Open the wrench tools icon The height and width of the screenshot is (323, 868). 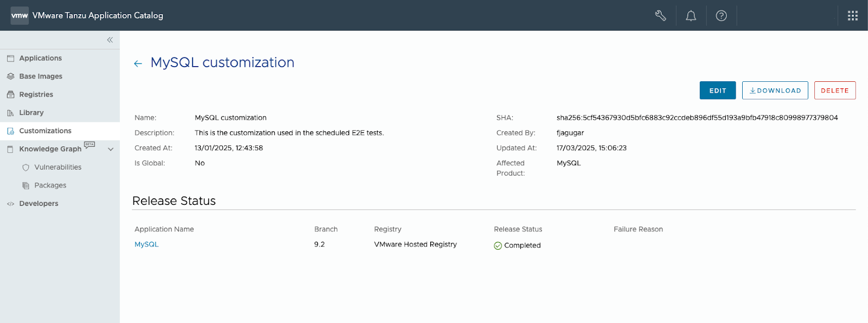click(x=660, y=16)
